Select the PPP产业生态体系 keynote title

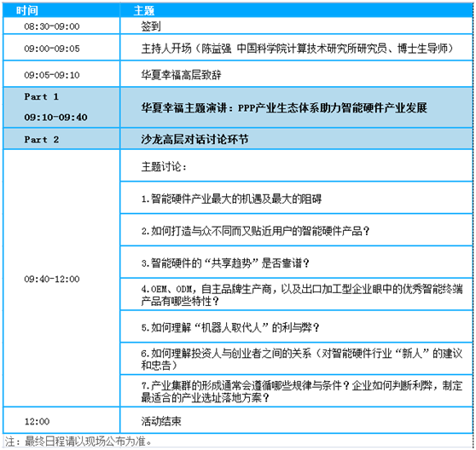[x=284, y=107]
